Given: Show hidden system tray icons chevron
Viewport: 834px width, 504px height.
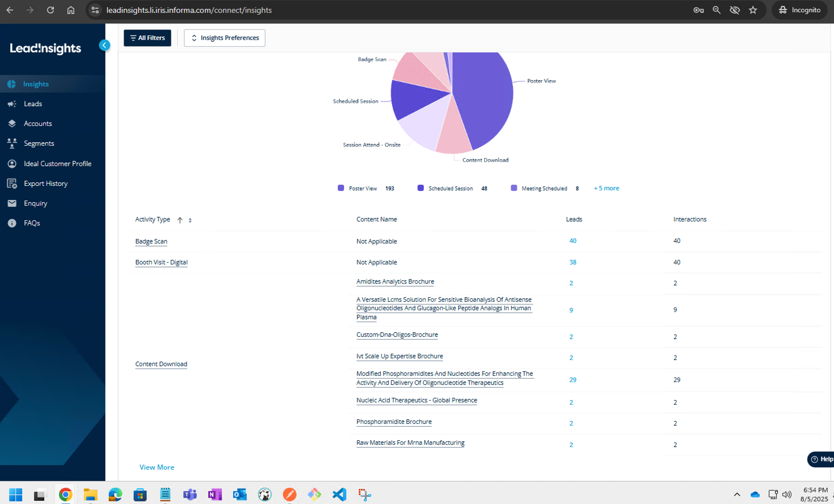Looking at the screenshot, I should 737,494.
